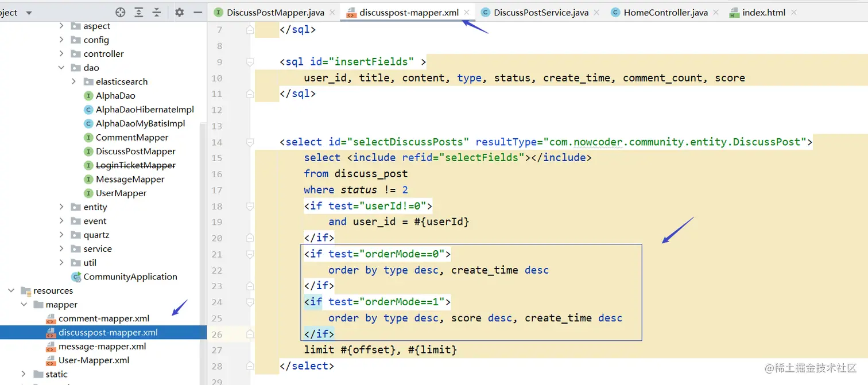This screenshot has height=385, width=868.
Task: Open User-Mapper.xml file
Action: point(94,360)
